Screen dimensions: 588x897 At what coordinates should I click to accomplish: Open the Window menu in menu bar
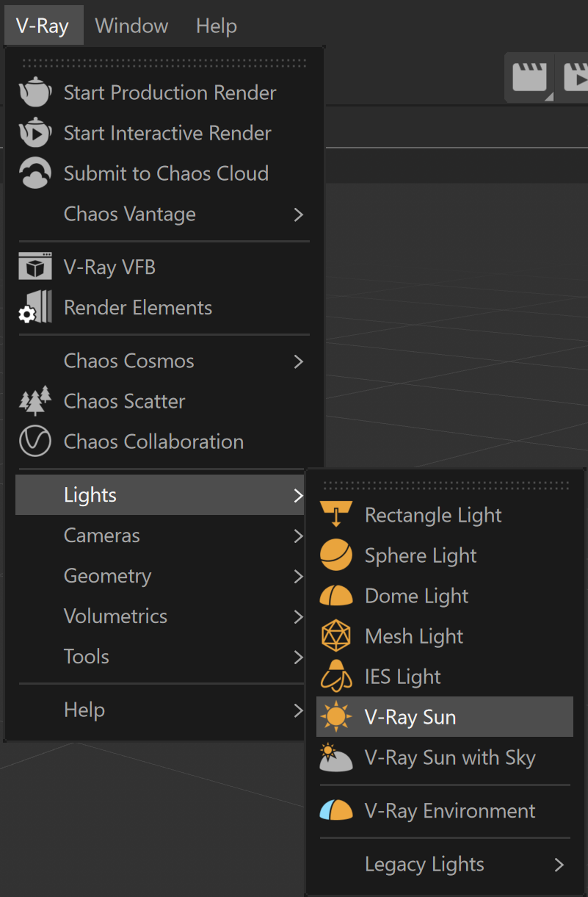131,26
